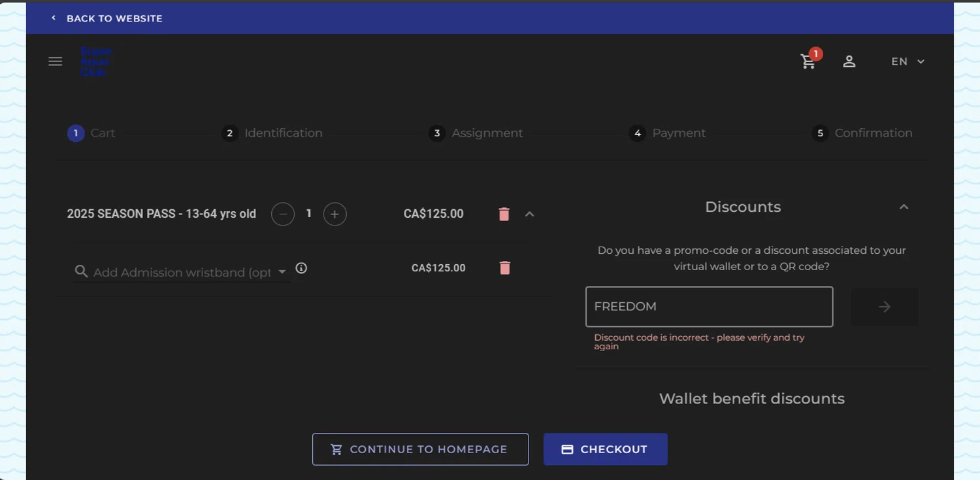980x480 pixels.
Task: Select step 5 Confirmation
Action: (x=862, y=133)
